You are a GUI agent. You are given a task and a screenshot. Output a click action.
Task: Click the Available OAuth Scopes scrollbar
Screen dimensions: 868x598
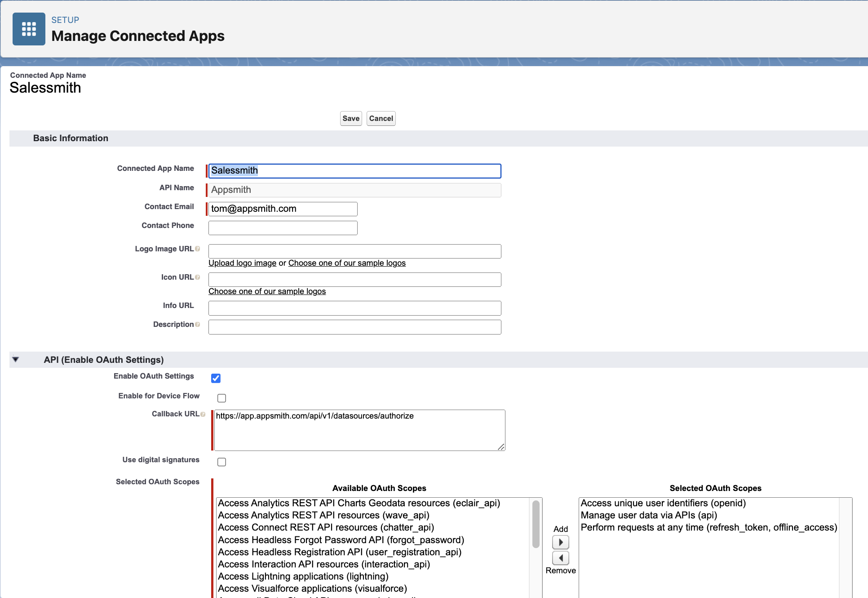536,524
